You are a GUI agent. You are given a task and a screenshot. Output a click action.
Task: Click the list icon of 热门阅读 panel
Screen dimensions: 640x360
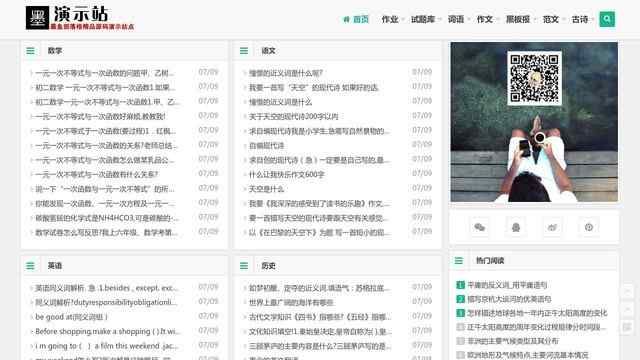pyautogui.click(x=459, y=260)
